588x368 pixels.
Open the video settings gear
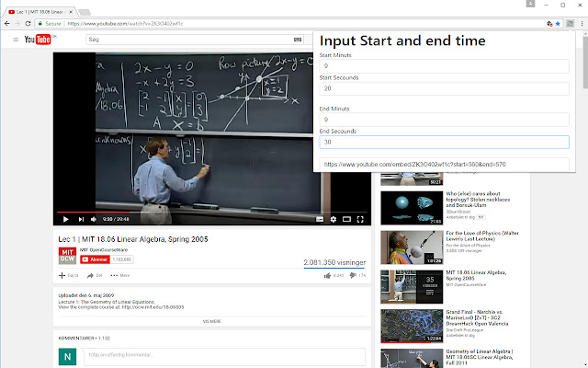(334, 219)
